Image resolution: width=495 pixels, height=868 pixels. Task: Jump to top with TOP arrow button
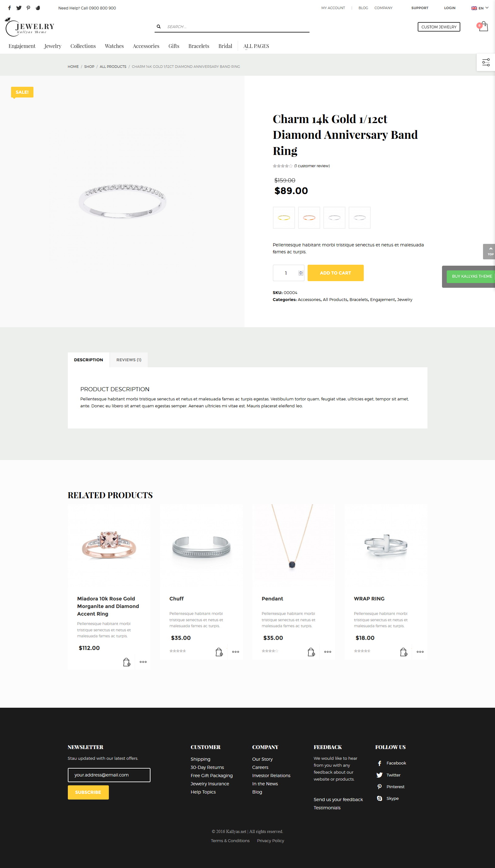pos(489,251)
